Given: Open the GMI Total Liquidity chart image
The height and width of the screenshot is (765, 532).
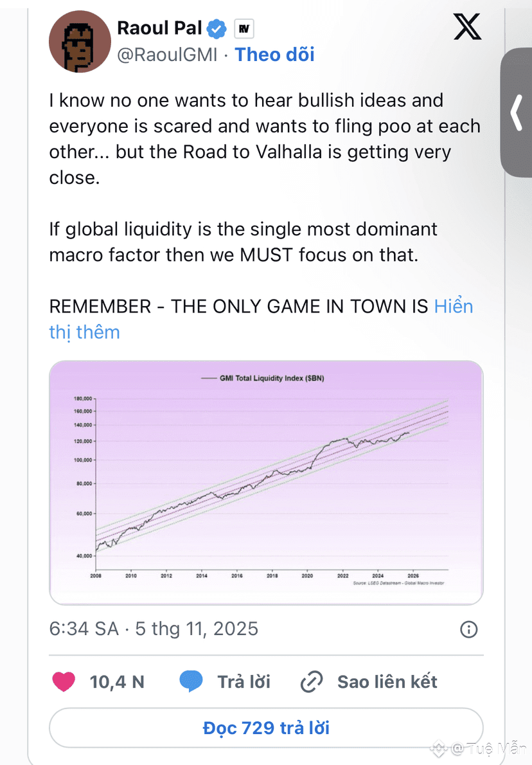Looking at the screenshot, I should pos(266,482).
